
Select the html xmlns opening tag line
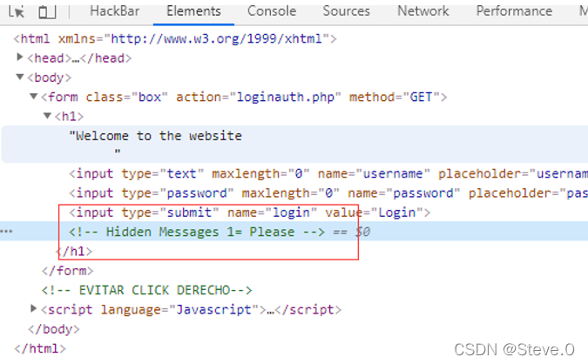tap(175, 38)
